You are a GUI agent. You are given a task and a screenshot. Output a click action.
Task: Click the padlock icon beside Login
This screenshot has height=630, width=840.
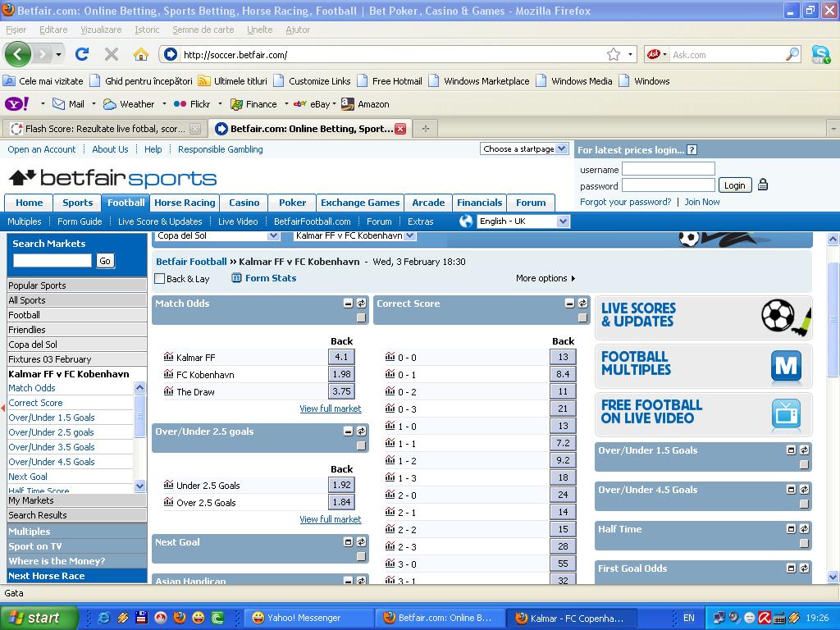pyautogui.click(x=763, y=185)
